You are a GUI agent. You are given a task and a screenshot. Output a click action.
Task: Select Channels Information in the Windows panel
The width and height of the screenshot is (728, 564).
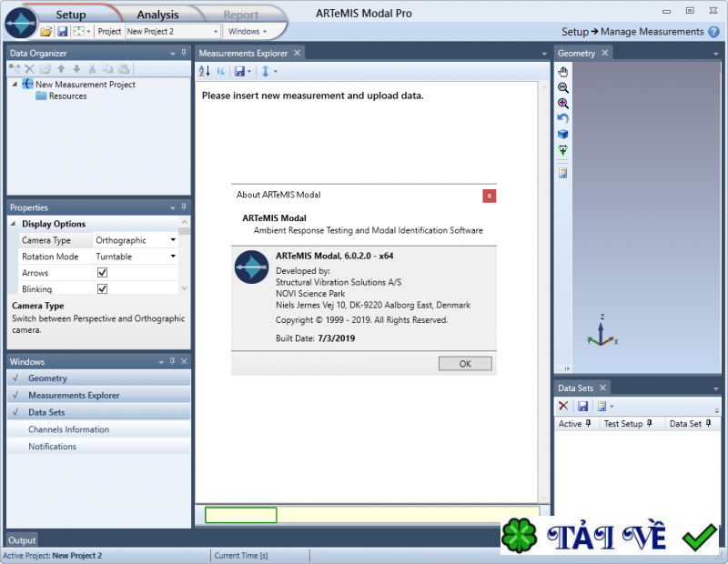pyautogui.click(x=69, y=428)
